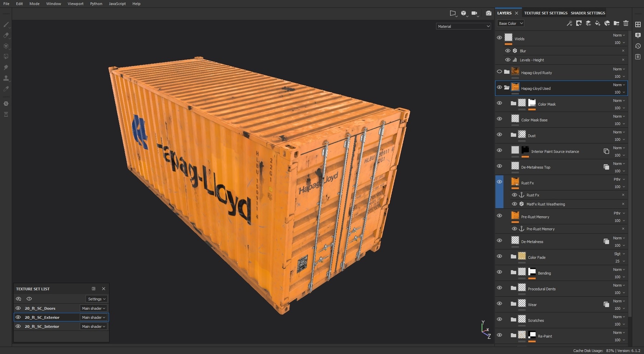Adjust the opacity value of Welds layer
This screenshot has height=354, width=644.
pyautogui.click(x=619, y=43)
